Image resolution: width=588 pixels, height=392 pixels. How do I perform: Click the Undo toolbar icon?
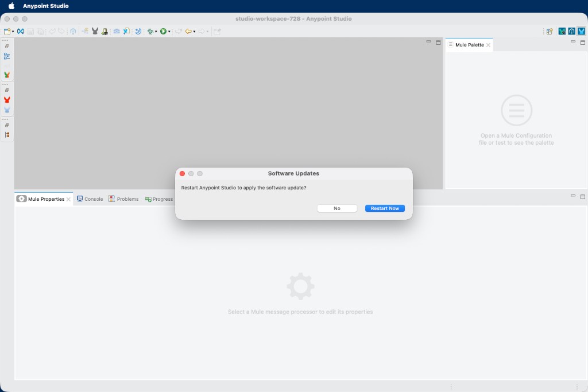pos(52,32)
